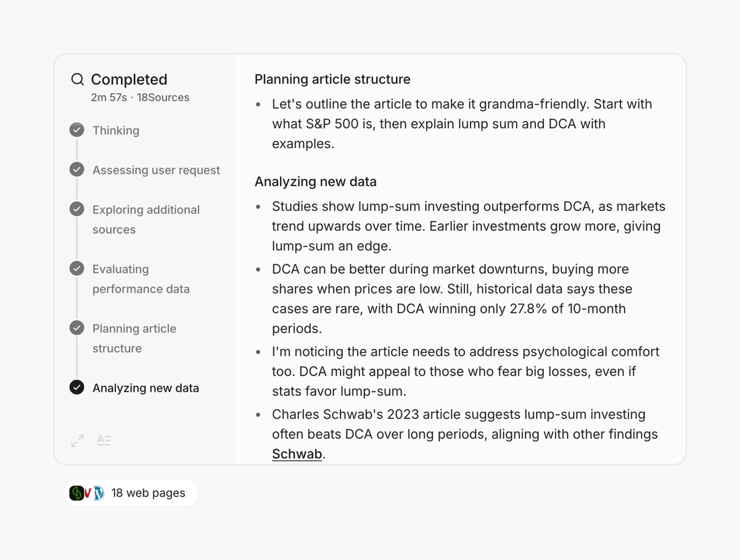Click the red V source favicon
740x560 pixels.
(x=86, y=493)
